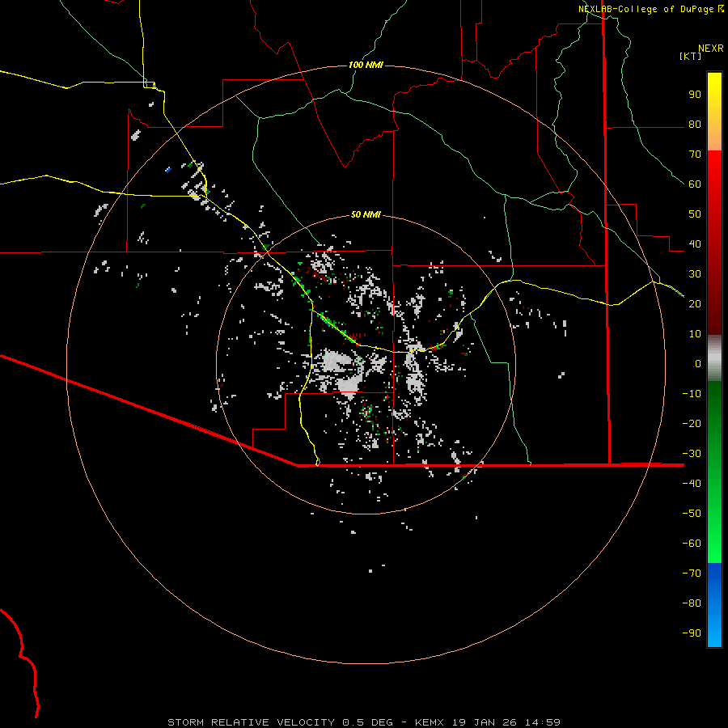This screenshot has width=728, height=728.
Task: Click the -40 value on the velocity scale
Action: click(x=692, y=484)
